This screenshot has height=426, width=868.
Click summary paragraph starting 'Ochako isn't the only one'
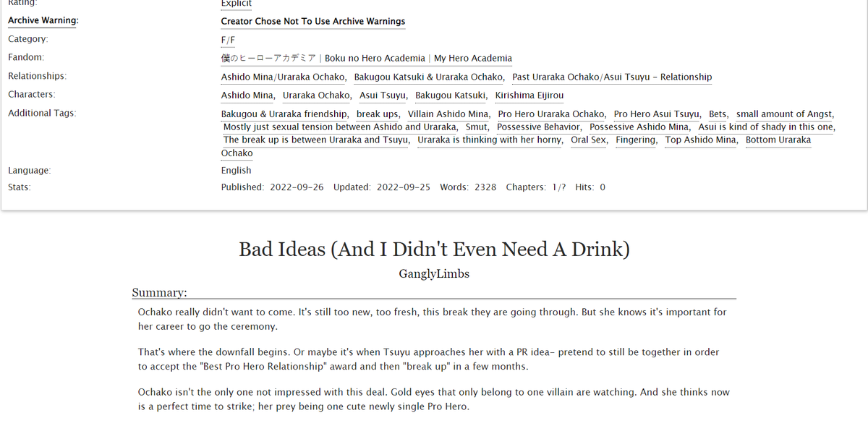pos(434,399)
